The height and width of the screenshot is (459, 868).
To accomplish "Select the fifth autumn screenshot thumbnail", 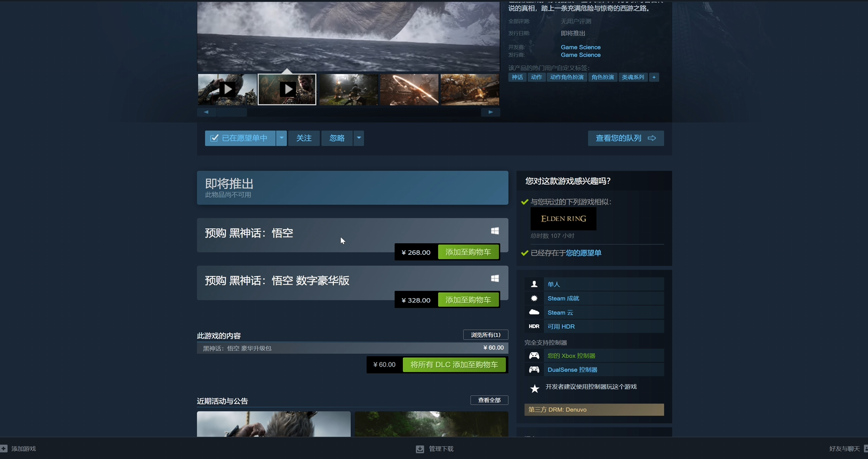I will coord(470,89).
